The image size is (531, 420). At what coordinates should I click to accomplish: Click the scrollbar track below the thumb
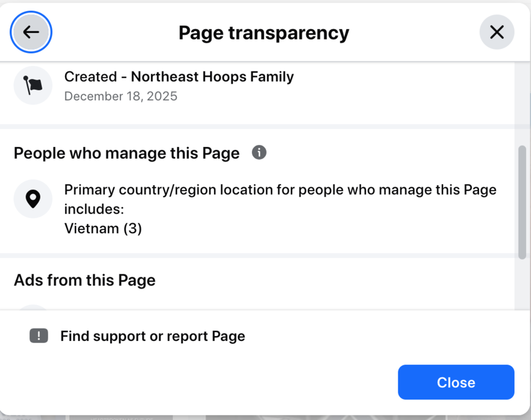pyautogui.click(x=522, y=283)
